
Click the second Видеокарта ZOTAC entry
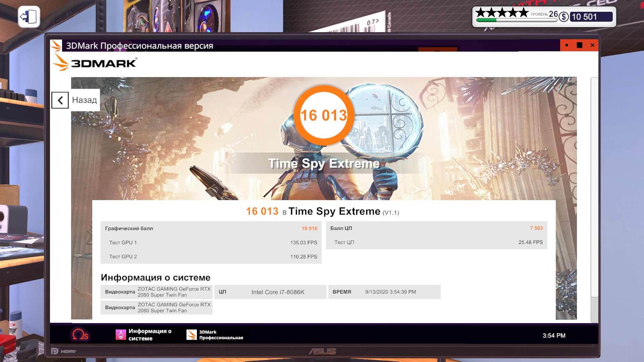(x=157, y=307)
